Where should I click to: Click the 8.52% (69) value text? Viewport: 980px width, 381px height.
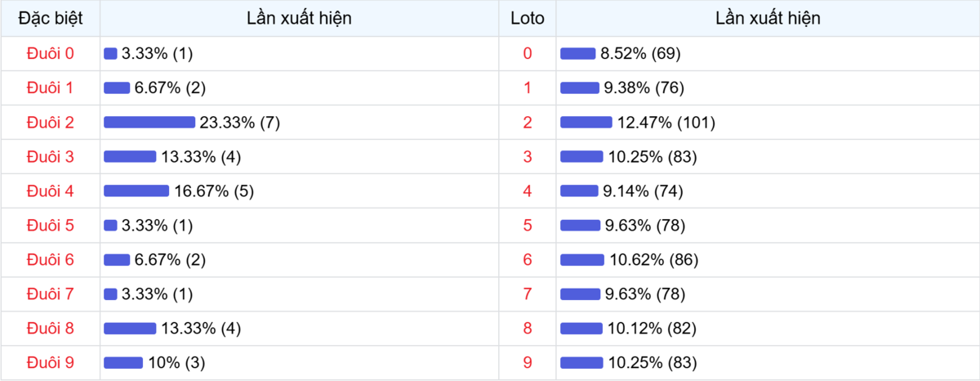[641, 54]
